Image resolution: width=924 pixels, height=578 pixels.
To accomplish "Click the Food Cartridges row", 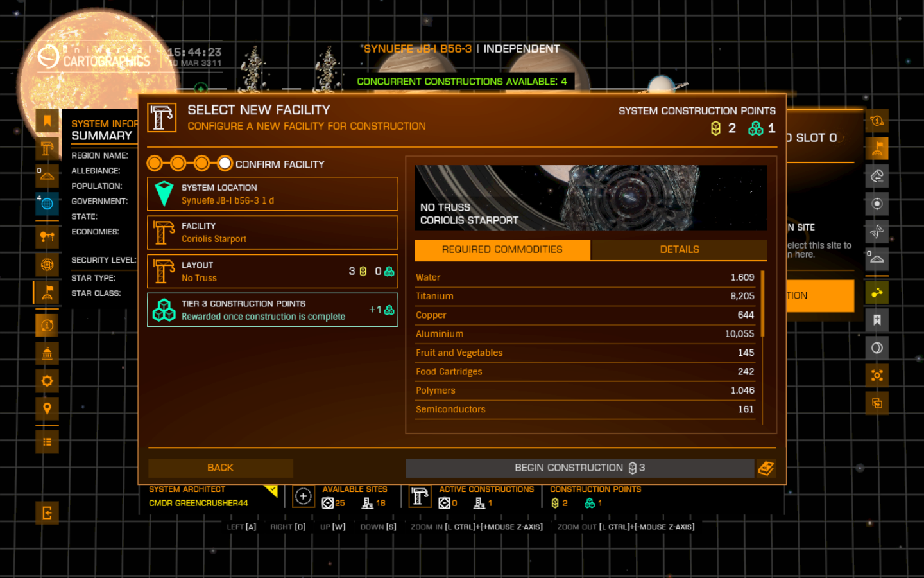I will point(585,372).
